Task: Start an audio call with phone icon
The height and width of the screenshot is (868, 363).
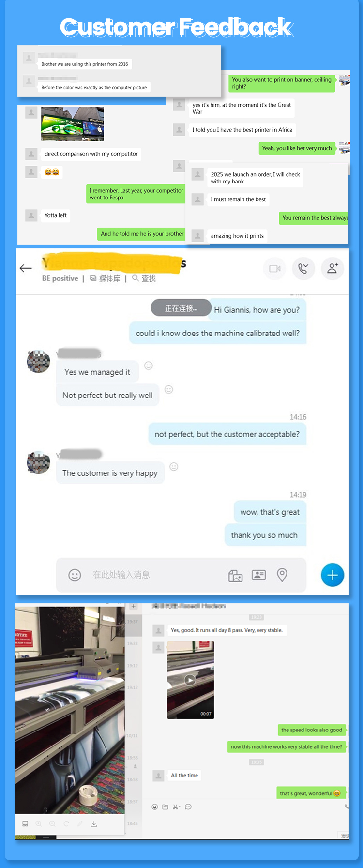Action: click(x=303, y=268)
